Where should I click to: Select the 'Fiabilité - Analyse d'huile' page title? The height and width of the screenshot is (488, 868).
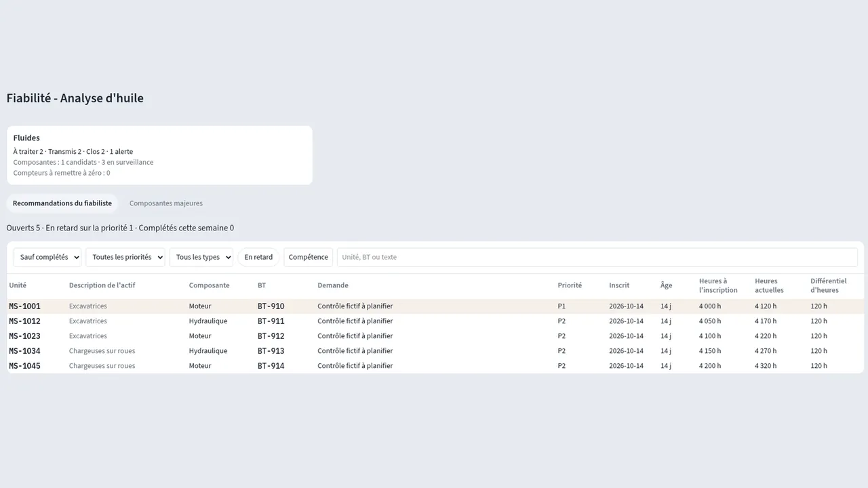[75, 98]
